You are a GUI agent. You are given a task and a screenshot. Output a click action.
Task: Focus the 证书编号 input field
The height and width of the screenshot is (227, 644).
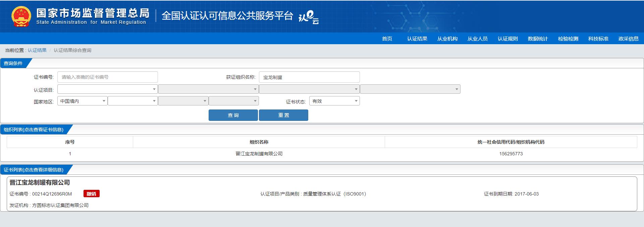(108, 77)
